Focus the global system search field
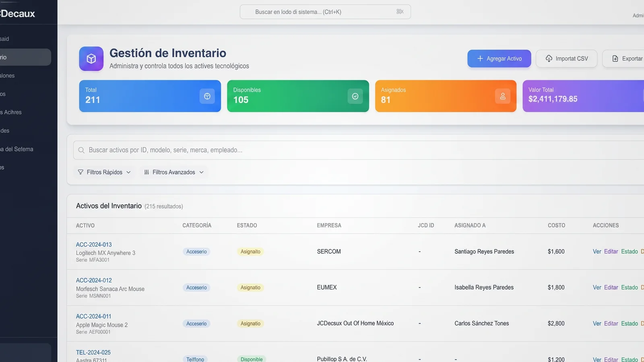 point(325,12)
